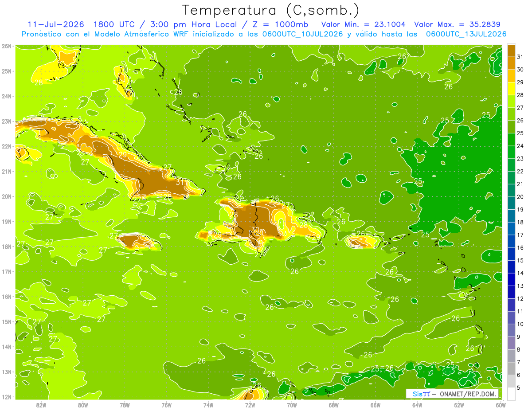Click the legend value label 12

[x=520, y=298]
